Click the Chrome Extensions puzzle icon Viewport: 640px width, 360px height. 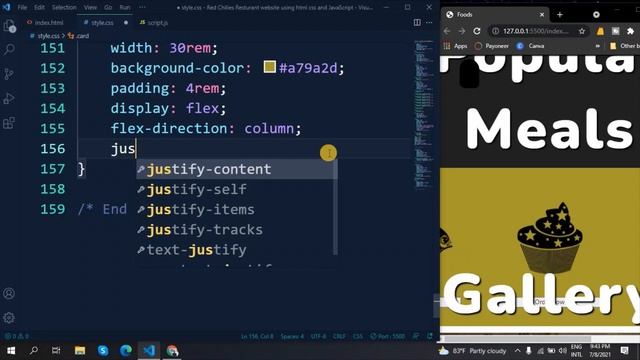tap(630, 31)
